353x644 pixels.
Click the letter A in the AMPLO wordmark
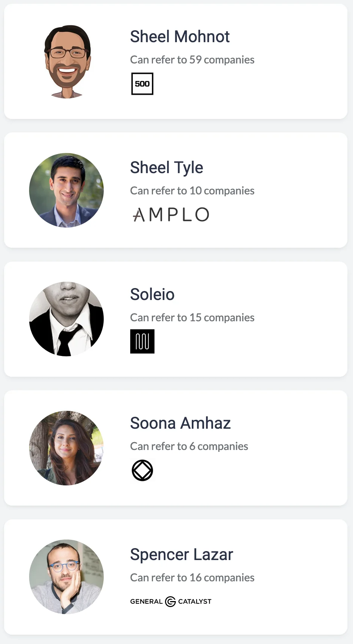pyautogui.click(x=138, y=215)
